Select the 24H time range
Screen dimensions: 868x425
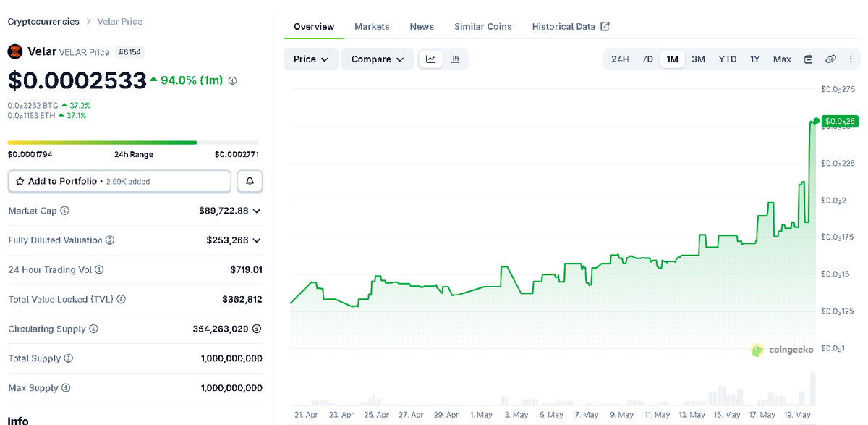pos(620,59)
